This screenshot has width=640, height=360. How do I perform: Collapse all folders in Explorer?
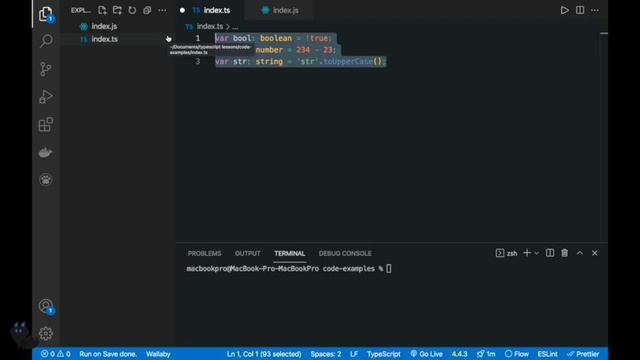pyautogui.click(x=147, y=10)
